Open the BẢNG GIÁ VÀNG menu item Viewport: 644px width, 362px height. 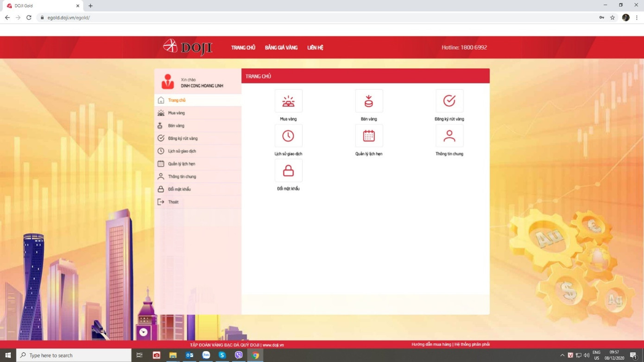pyautogui.click(x=281, y=47)
